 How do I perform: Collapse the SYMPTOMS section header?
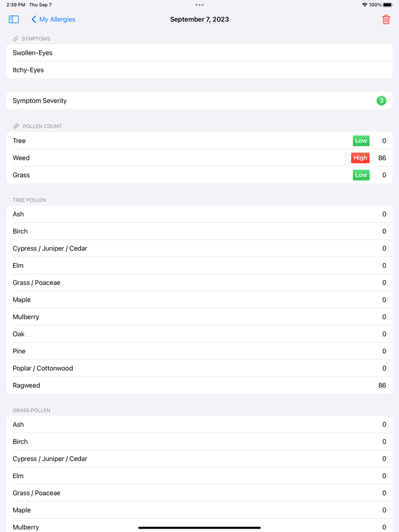(35, 39)
